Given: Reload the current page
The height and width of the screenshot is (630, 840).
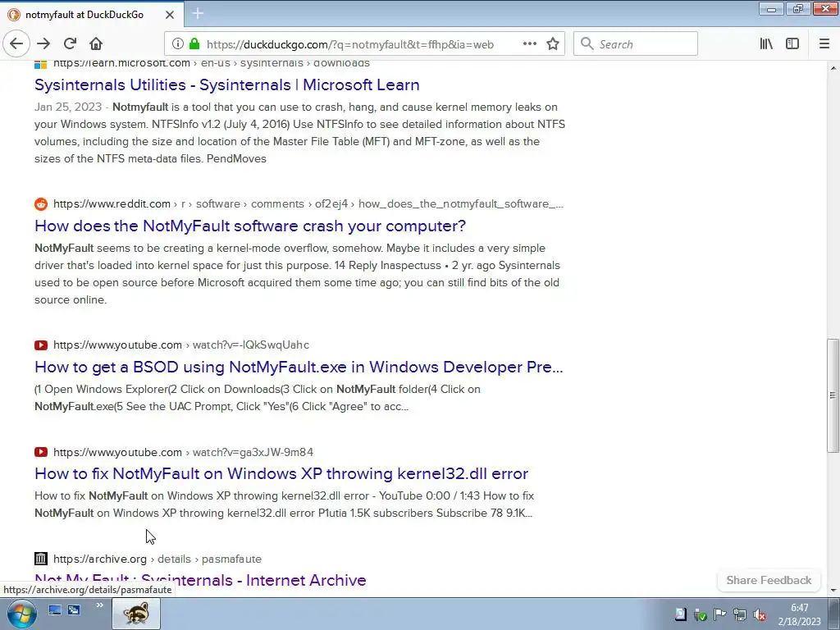Looking at the screenshot, I should click(70, 43).
